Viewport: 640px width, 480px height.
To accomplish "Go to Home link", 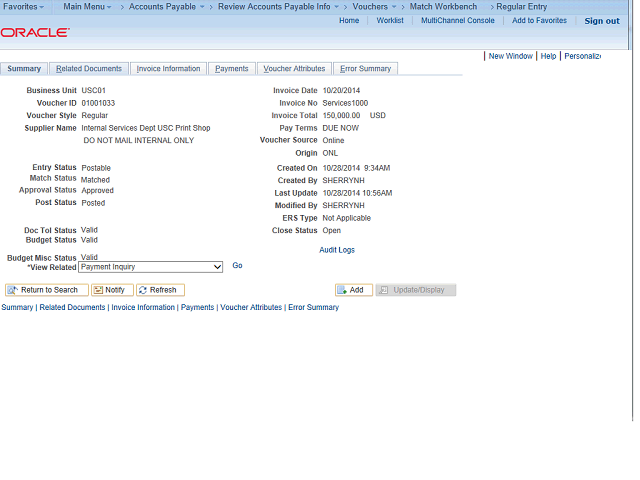I will click(349, 20).
